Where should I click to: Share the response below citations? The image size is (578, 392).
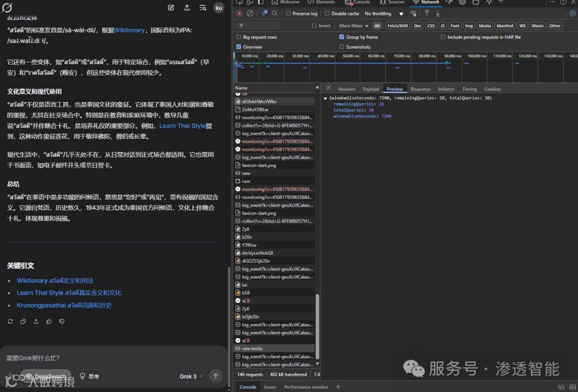[36, 321]
